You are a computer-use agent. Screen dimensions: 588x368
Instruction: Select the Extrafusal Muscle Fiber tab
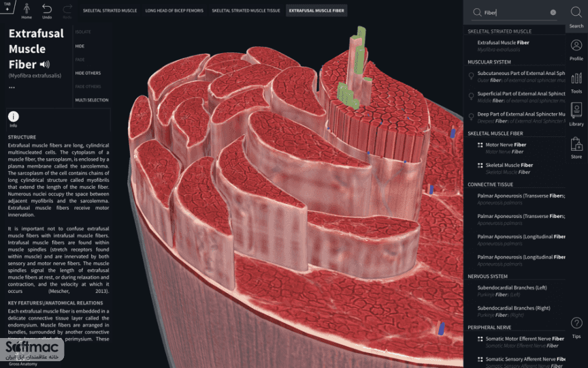pyautogui.click(x=316, y=10)
